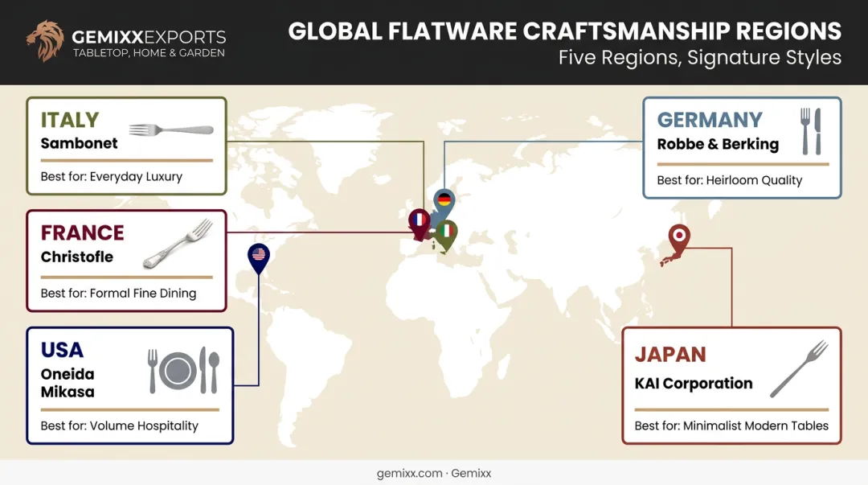Click the Japan flag map pin

(x=678, y=240)
